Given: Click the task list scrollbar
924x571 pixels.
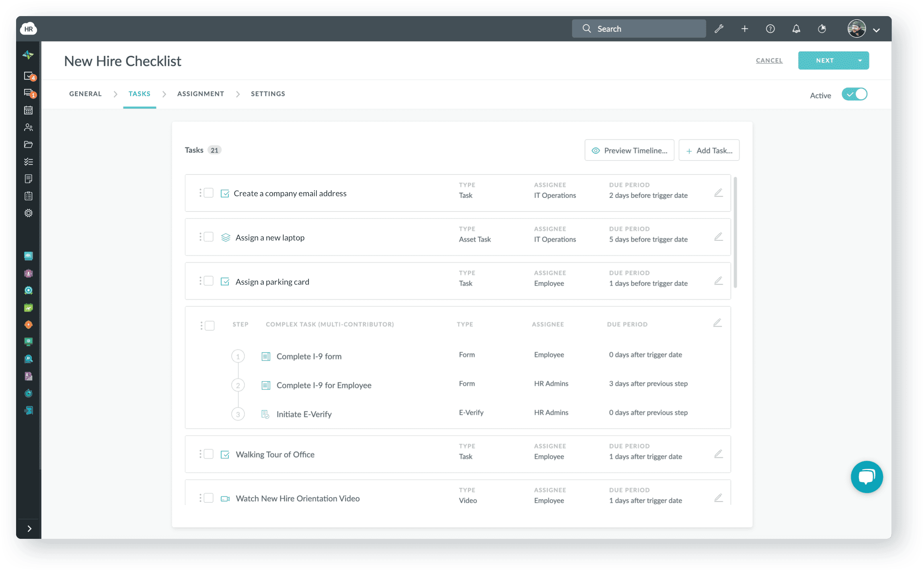Looking at the screenshot, I should point(735,232).
